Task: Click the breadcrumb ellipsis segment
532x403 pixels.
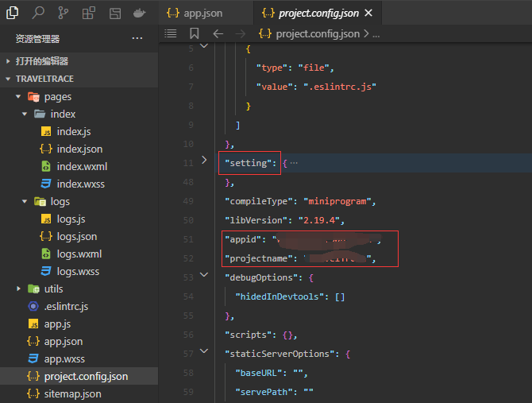Action: [x=376, y=34]
